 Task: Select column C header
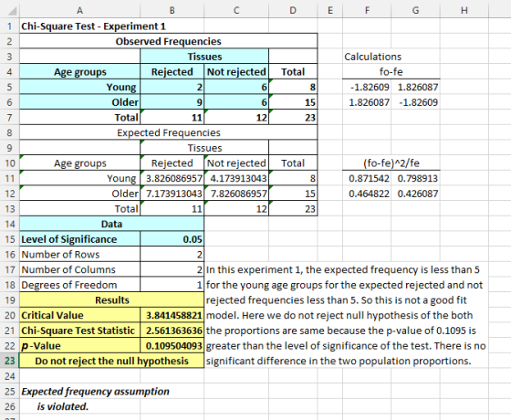pyautogui.click(x=236, y=10)
